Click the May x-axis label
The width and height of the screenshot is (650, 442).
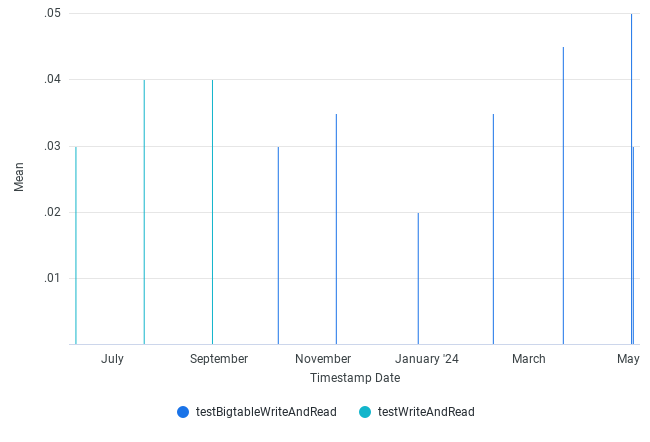coord(628,359)
